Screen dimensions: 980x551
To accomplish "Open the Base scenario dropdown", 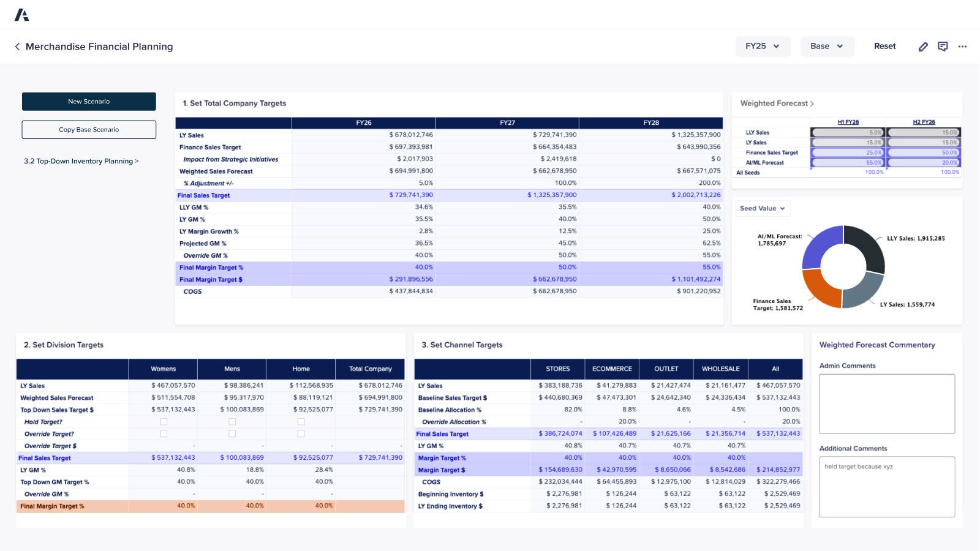I will (x=827, y=46).
